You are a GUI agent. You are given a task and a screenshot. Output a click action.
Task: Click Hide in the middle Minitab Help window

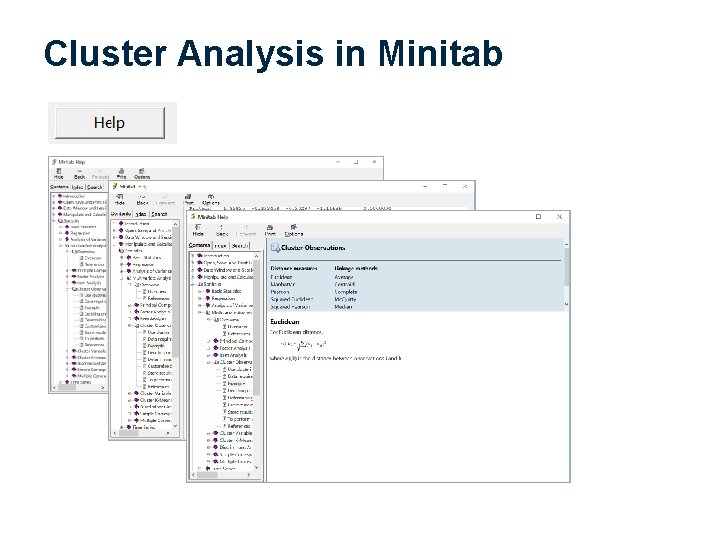click(120, 199)
